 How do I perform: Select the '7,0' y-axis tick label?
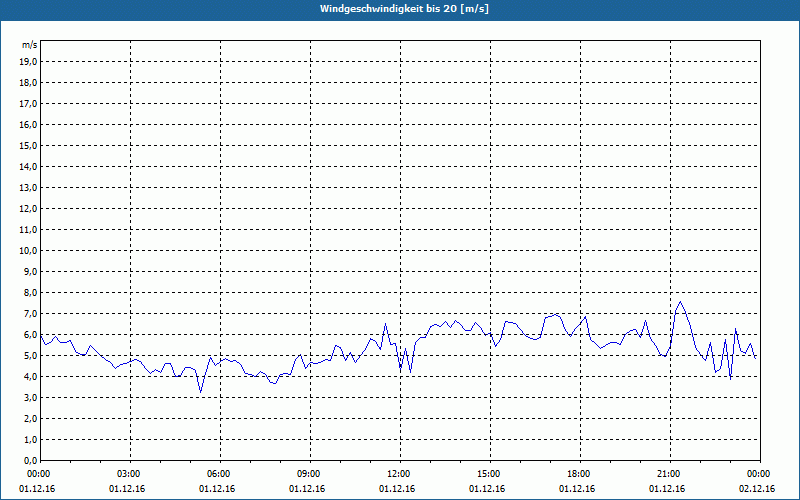[31, 314]
